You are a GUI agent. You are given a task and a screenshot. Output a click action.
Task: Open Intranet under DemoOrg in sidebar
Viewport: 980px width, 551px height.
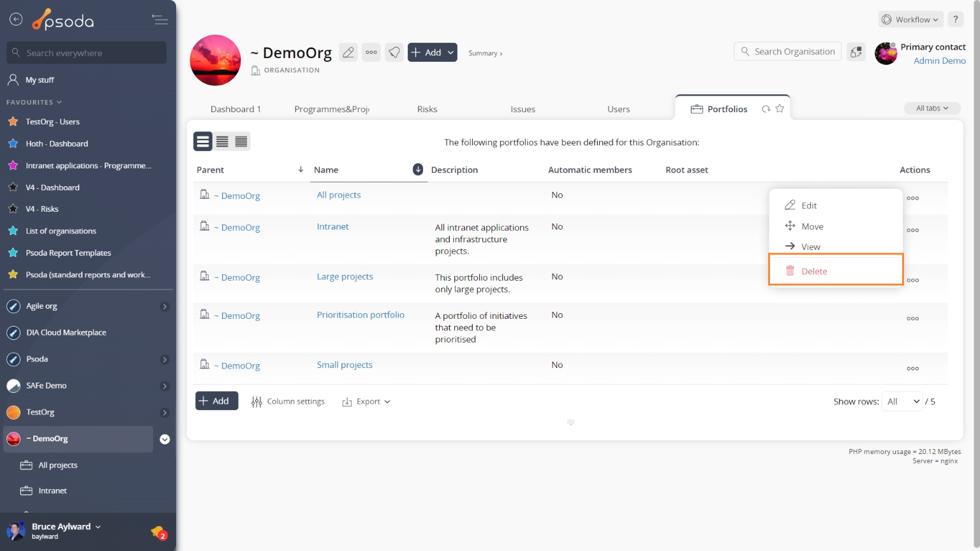point(52,491)
